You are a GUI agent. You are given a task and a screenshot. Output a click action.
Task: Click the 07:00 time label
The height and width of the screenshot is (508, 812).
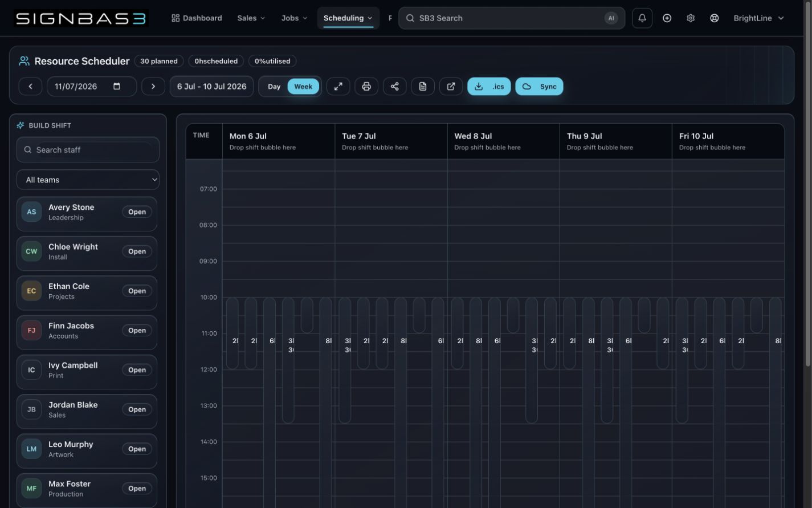208,189
